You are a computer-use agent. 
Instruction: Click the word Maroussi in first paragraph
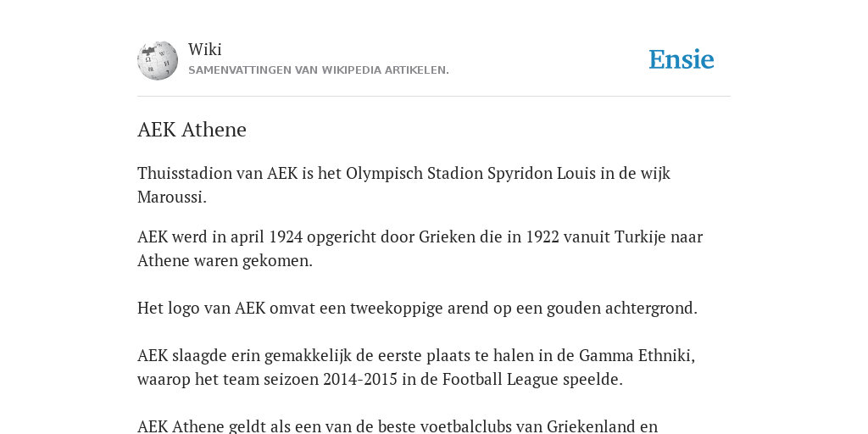point(171,197)
